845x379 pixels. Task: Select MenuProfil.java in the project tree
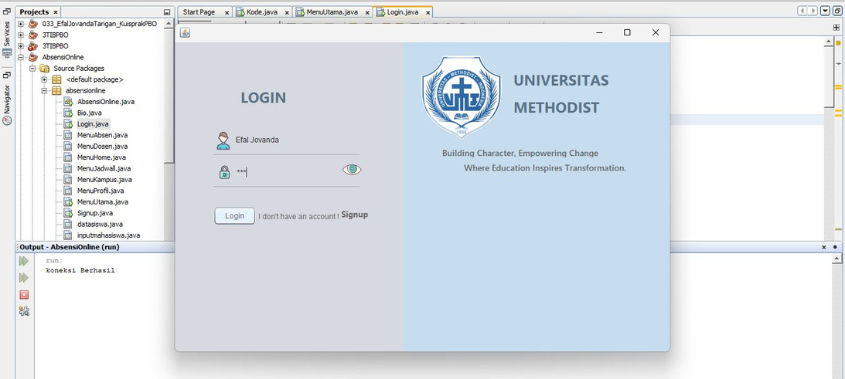coord(100,191)
